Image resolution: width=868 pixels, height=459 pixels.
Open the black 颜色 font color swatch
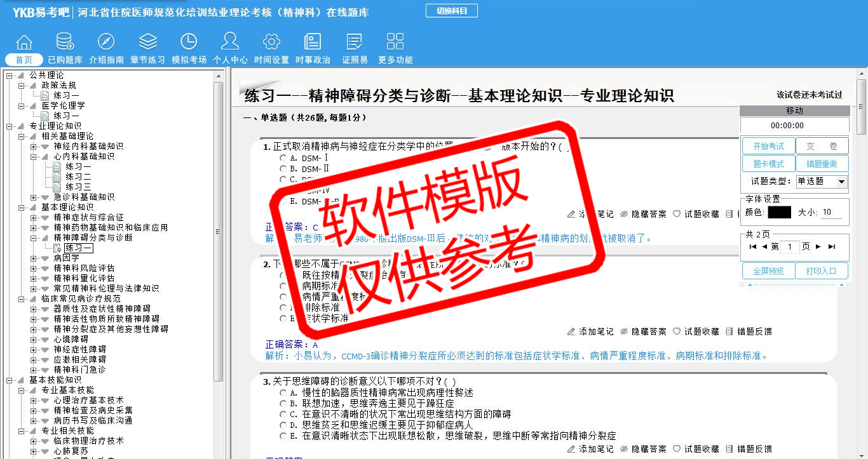point(779,213)
